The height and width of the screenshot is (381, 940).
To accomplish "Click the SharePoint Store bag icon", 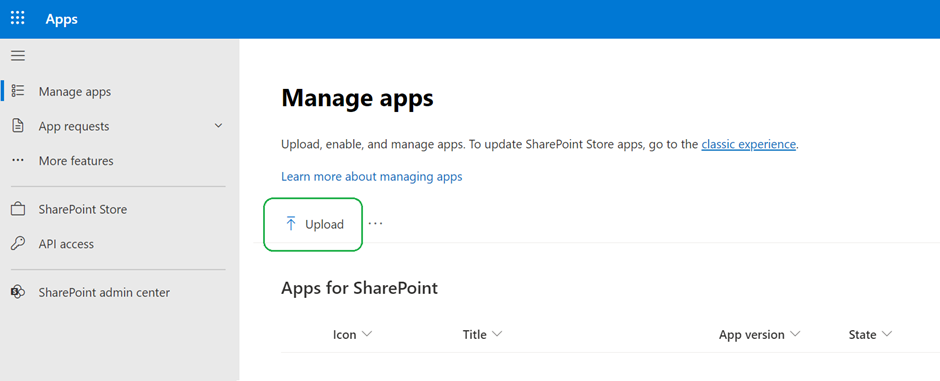I will point(18,210).
